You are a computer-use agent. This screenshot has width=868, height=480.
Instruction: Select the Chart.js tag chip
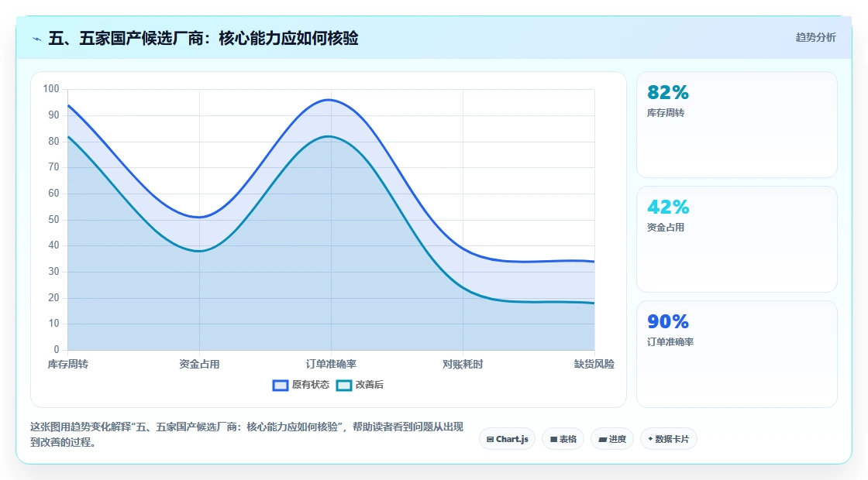(507, 439)
